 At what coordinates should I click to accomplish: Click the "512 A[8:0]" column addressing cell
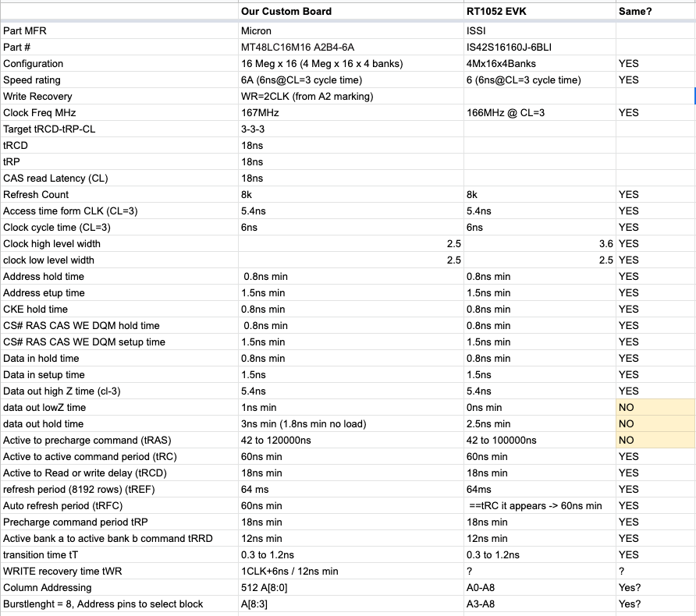(266, 588)
